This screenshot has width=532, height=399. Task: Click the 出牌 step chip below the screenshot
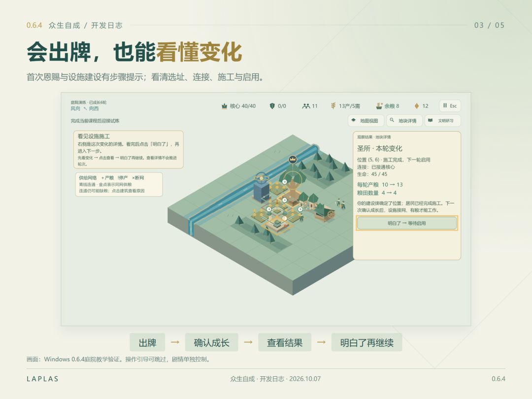[147, 342]
